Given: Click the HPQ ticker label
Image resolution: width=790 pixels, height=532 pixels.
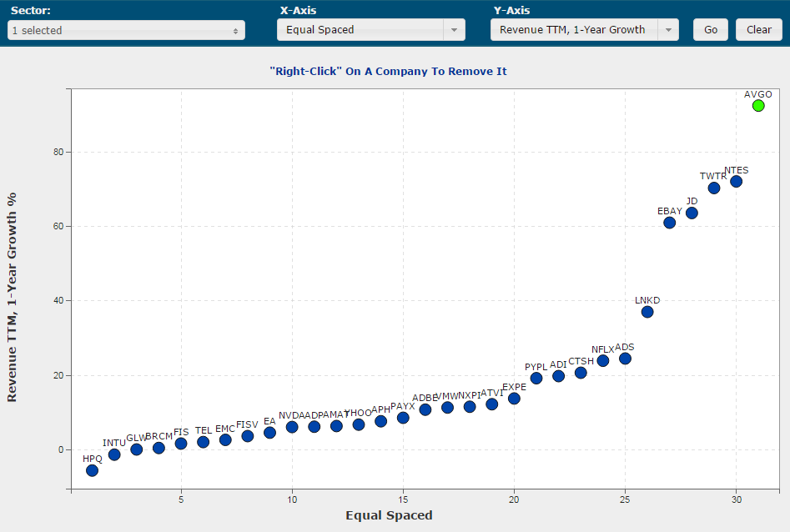Looking at the screenshot, I should point(93,459).
